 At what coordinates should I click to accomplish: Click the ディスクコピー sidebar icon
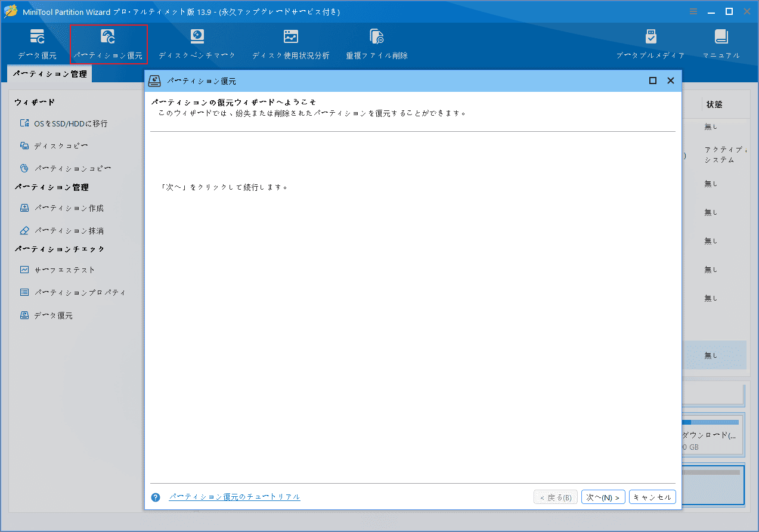pyautogui.click(x=24, y=146)
